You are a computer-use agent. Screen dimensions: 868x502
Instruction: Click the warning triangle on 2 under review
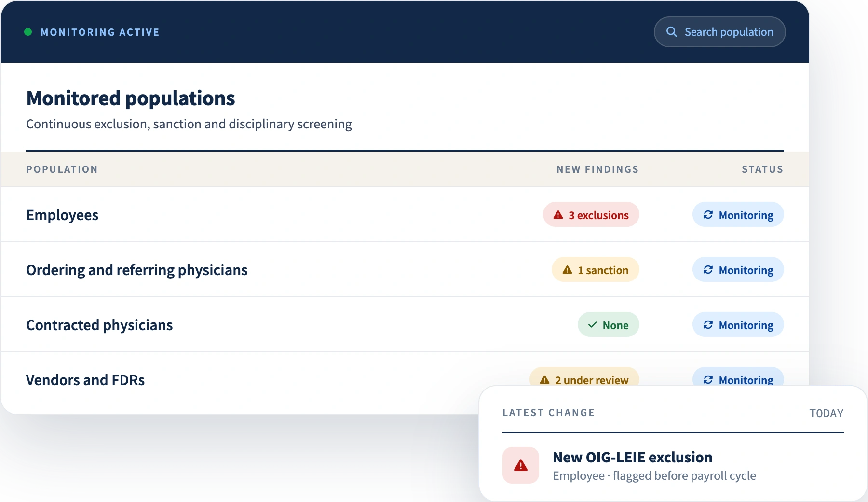(544, 380)
